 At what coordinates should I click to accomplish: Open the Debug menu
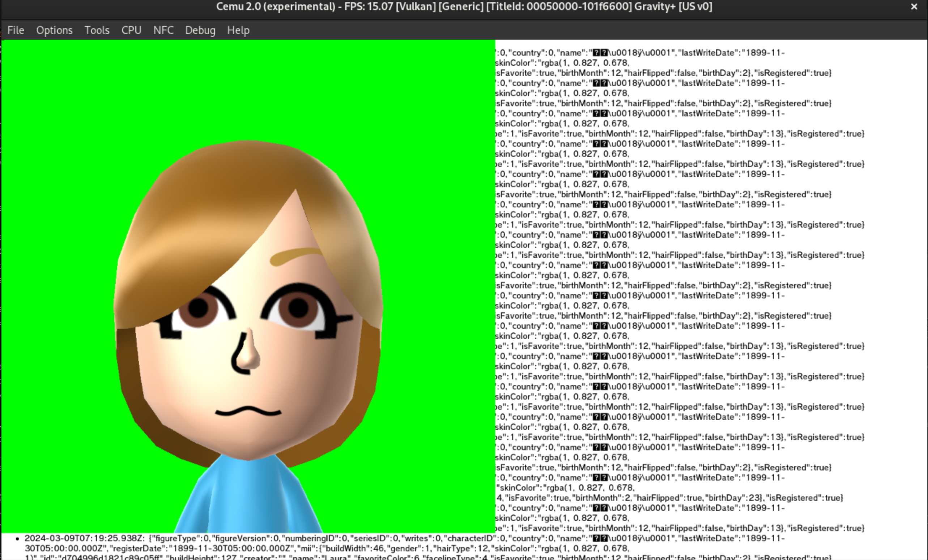[200, 30]
